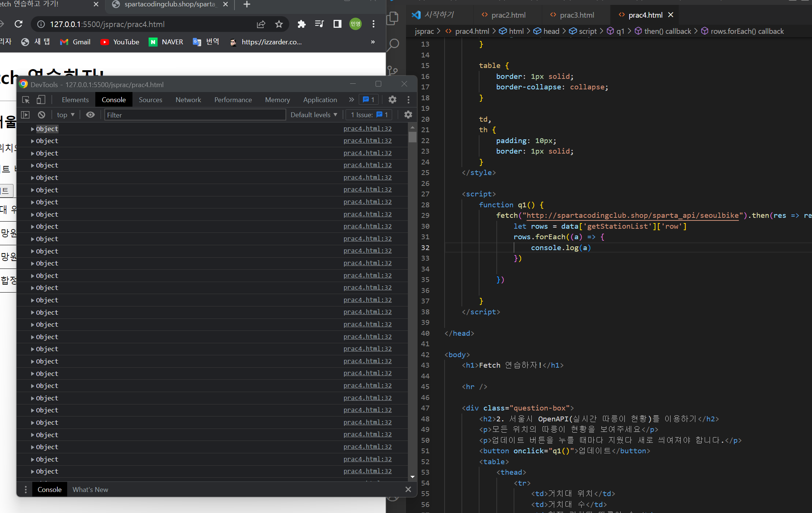The width and height of the screenshot is (812, 513).
Task: Toggle device toolbar in DevTools
Action: 41,100
